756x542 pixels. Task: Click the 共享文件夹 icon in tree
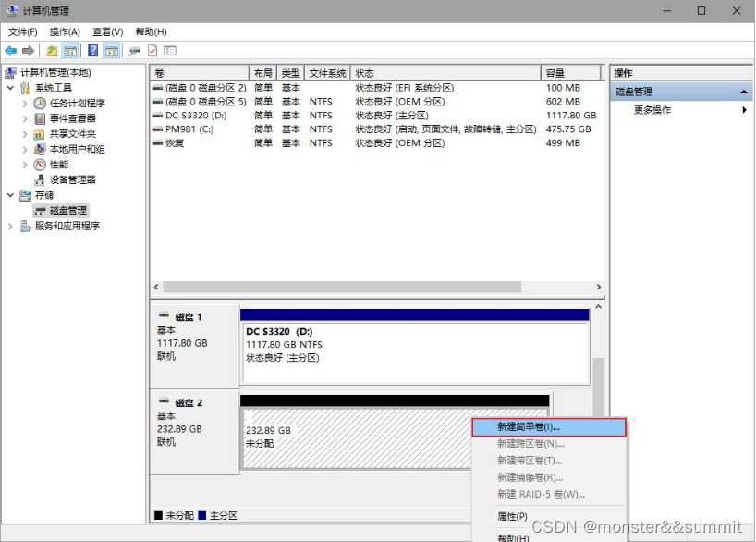tap(39, 134)
